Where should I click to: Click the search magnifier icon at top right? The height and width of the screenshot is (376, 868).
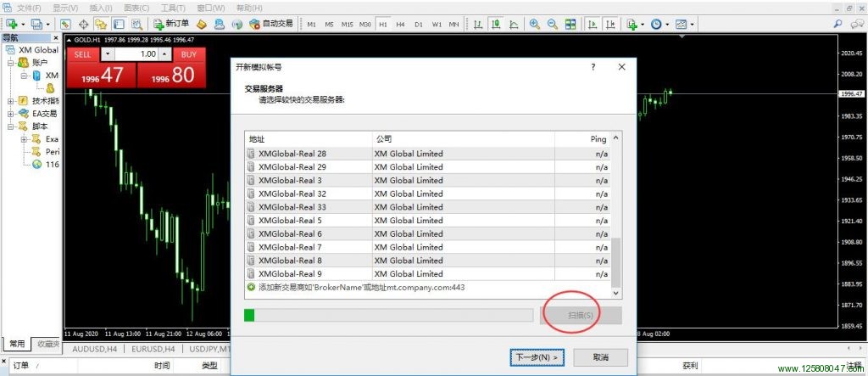837,24
